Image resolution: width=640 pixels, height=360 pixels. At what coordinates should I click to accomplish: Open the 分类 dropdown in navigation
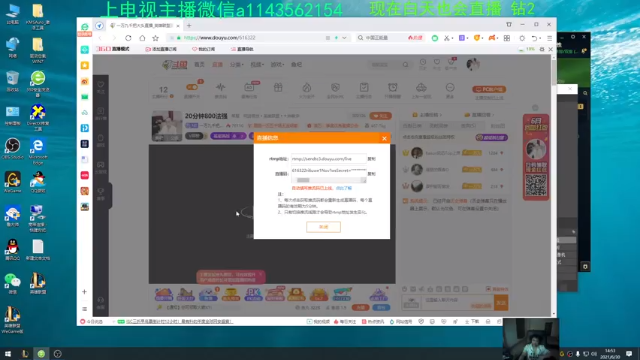[236, 64]
